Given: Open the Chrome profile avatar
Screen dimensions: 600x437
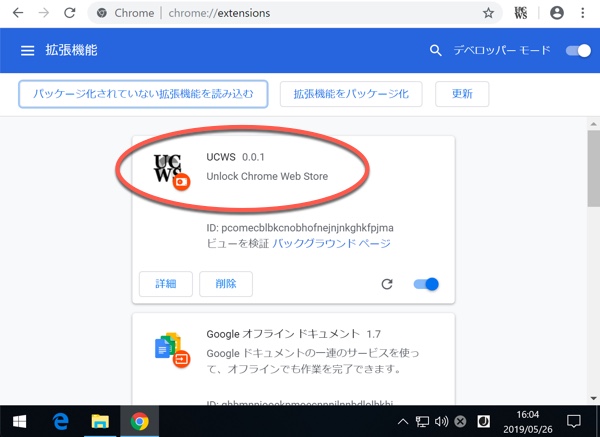Looking at the screenshot, I should [557, 13].
